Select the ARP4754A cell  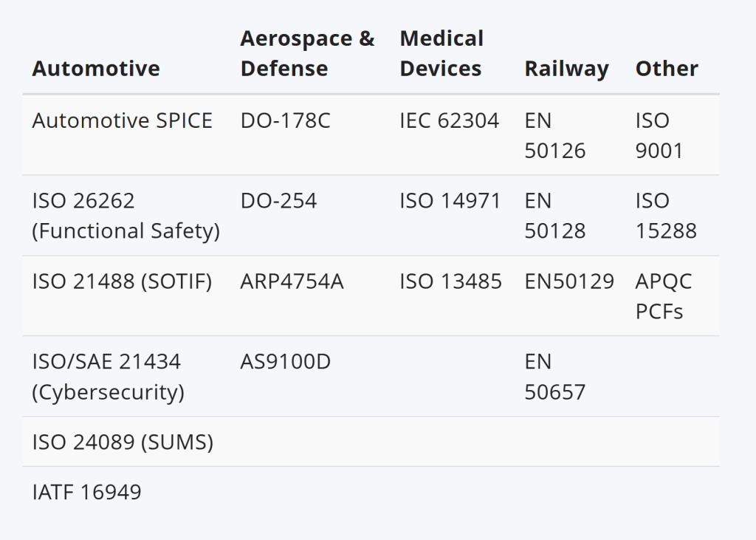click(292, 281)
